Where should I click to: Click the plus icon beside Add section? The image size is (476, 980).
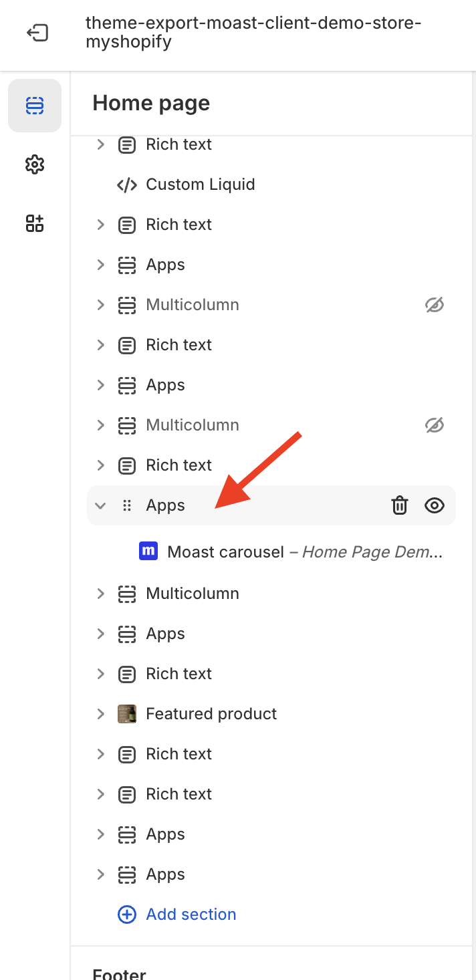(127, 914)
